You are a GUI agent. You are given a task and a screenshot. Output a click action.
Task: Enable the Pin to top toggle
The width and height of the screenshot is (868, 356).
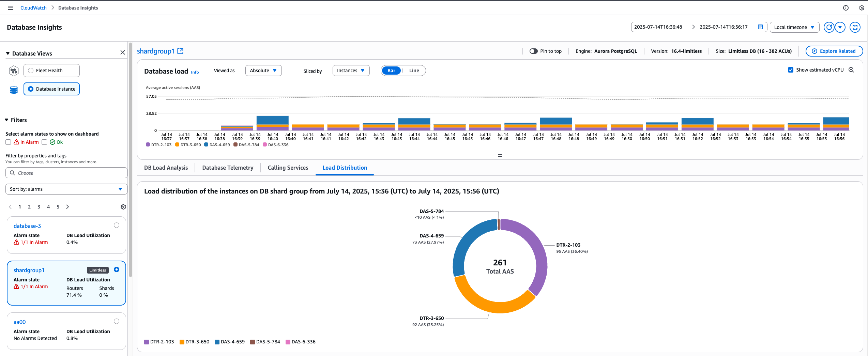pyautogui.click(x=534, y=51)
